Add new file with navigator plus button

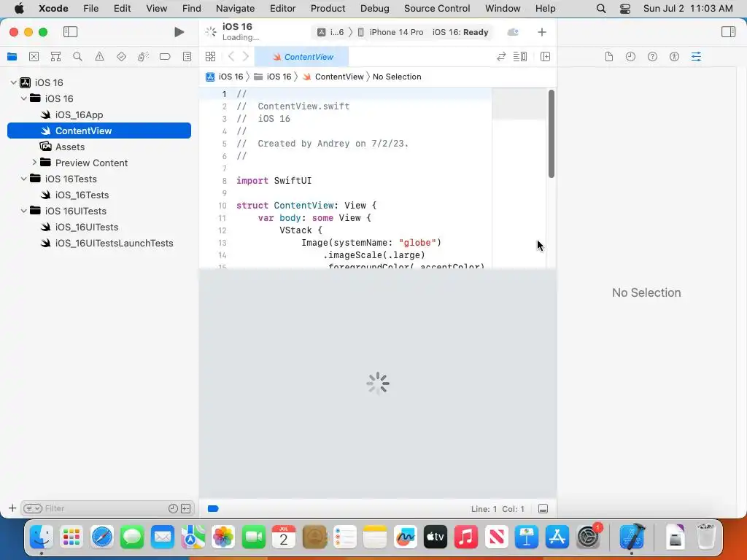[12, 508]
